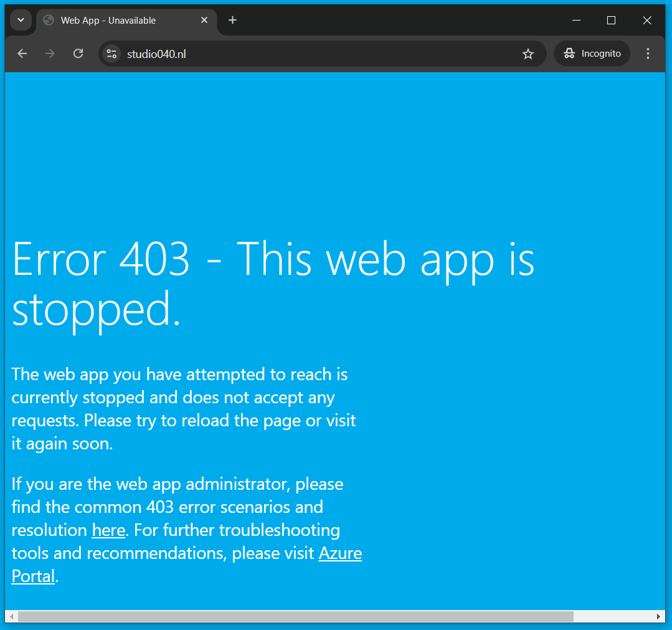Click the scrollbar right arrow
This screenshot has width=672, height=630.
point(658,616)
